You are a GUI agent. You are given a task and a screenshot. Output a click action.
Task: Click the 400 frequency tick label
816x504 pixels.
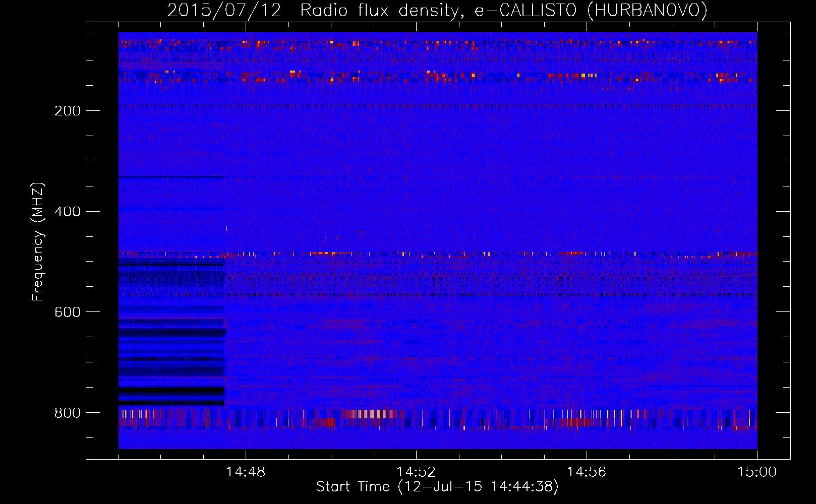68,212
